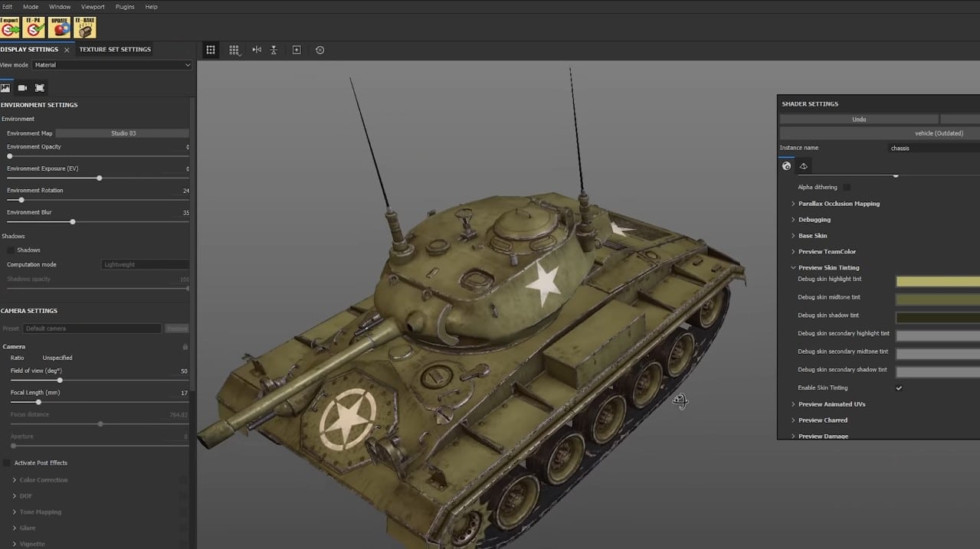The width and height of the screenshot is (980, 549).
Task: Open the Viewport menu
Action: 92,6
